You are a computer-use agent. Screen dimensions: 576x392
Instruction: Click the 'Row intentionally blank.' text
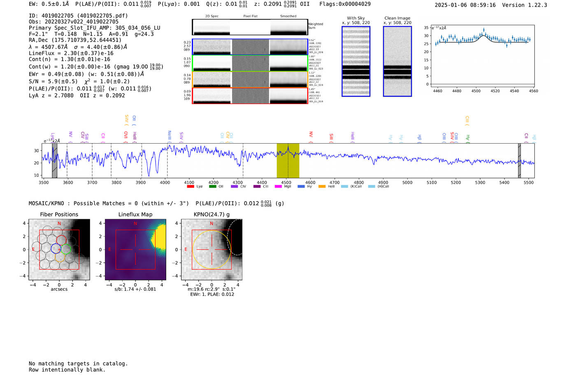click(x=67, y=370)
